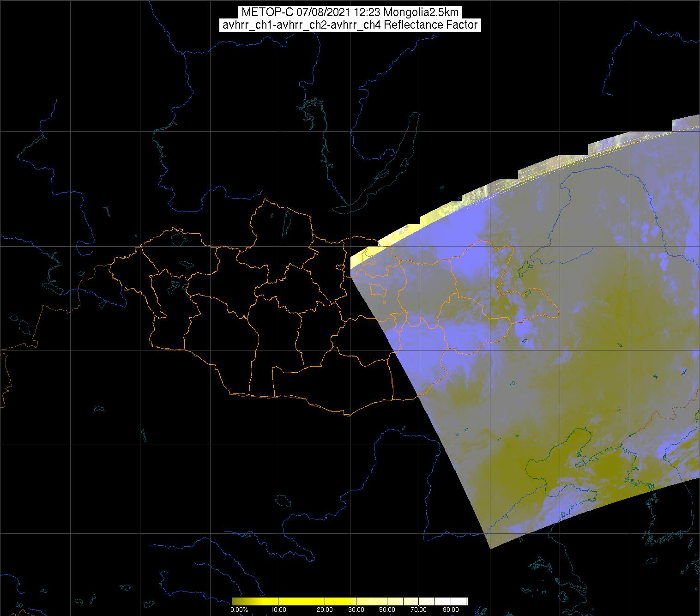Click the color bar segment between 0.00% and 10.00
Image resolution: width=700 pixels, height=616 pixels.
[255, 601]
